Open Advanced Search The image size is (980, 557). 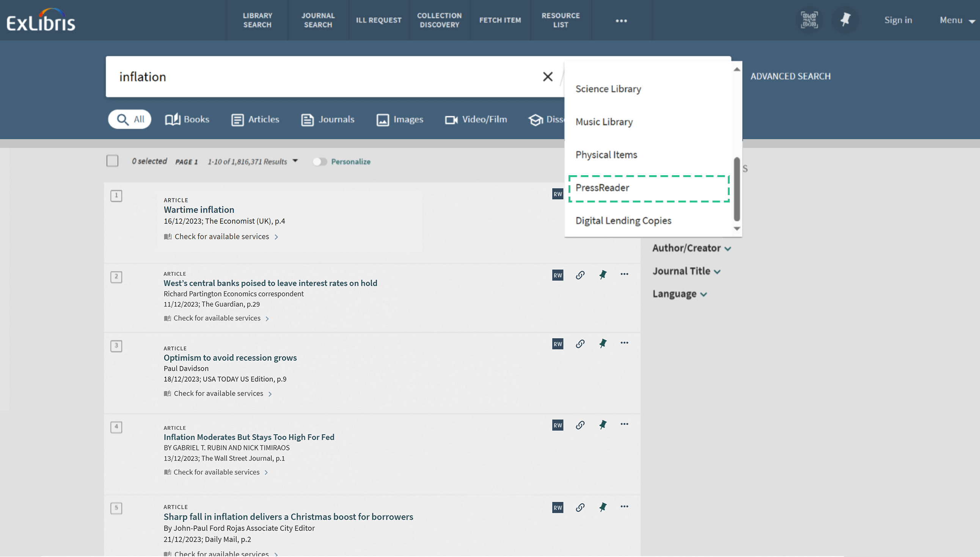[790, 76]
